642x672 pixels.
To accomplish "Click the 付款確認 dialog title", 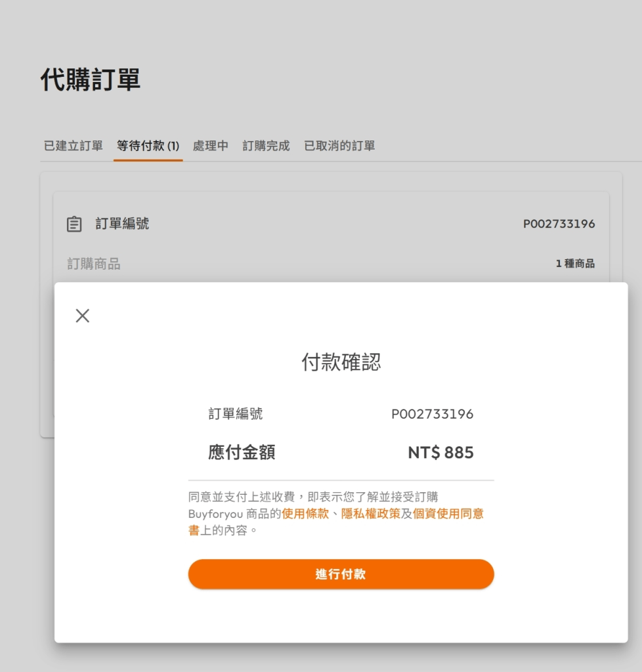I will [x=341, y=362].
